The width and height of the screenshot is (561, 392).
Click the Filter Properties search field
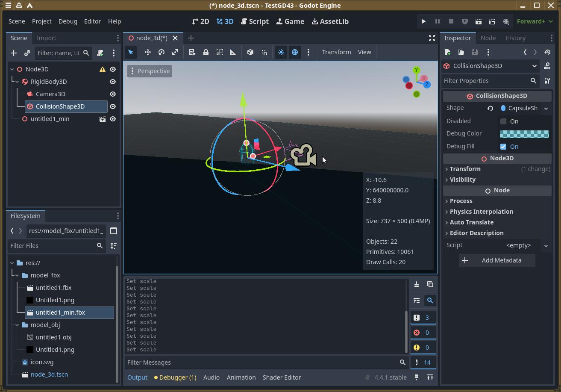click(485, 81)
